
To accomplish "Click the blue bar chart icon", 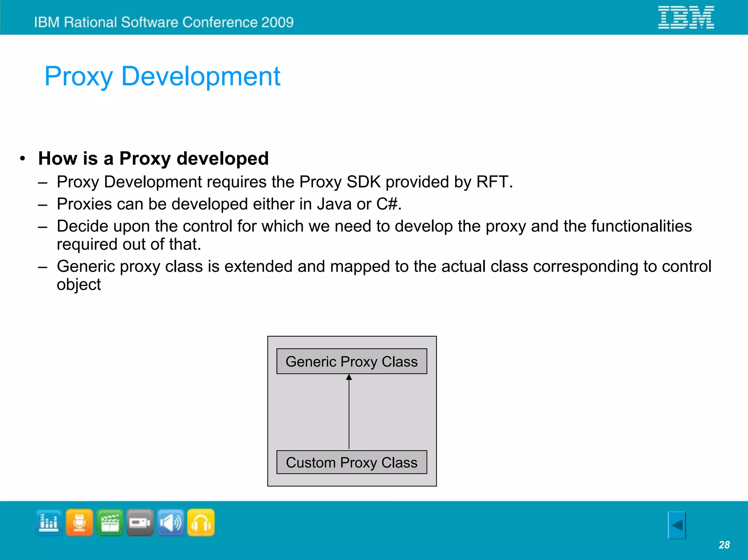I will (49, 523).
